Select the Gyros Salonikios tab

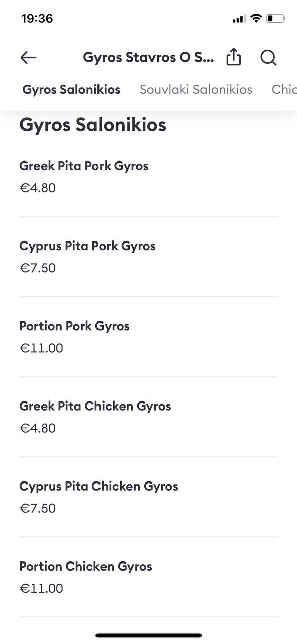71,90
